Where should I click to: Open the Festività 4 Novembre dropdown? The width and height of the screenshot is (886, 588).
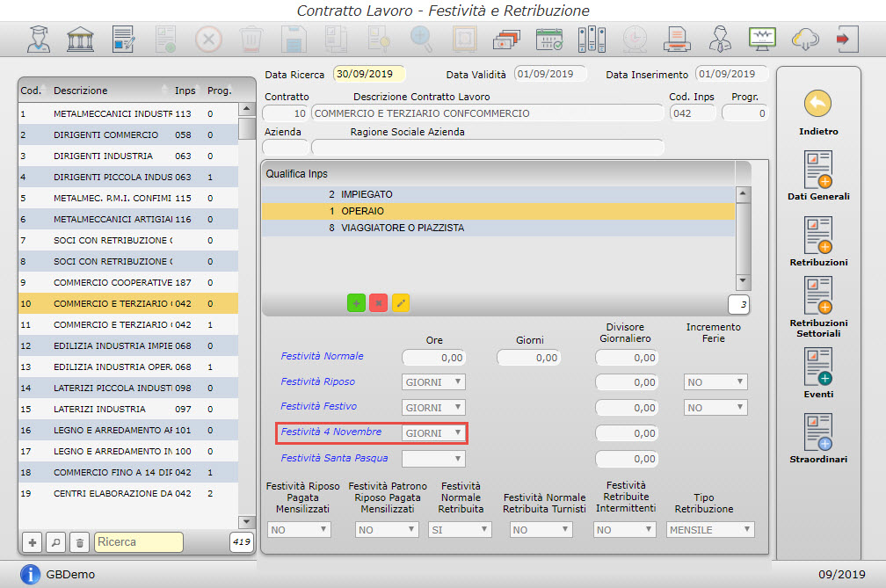click(x=433, y=433)
